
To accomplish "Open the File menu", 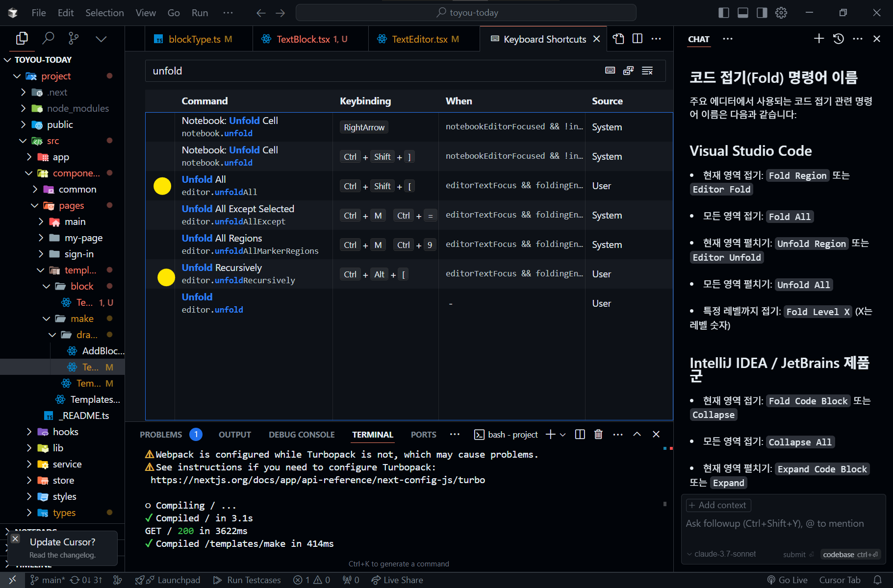I will pyautogui.click(x=39, y=13).
